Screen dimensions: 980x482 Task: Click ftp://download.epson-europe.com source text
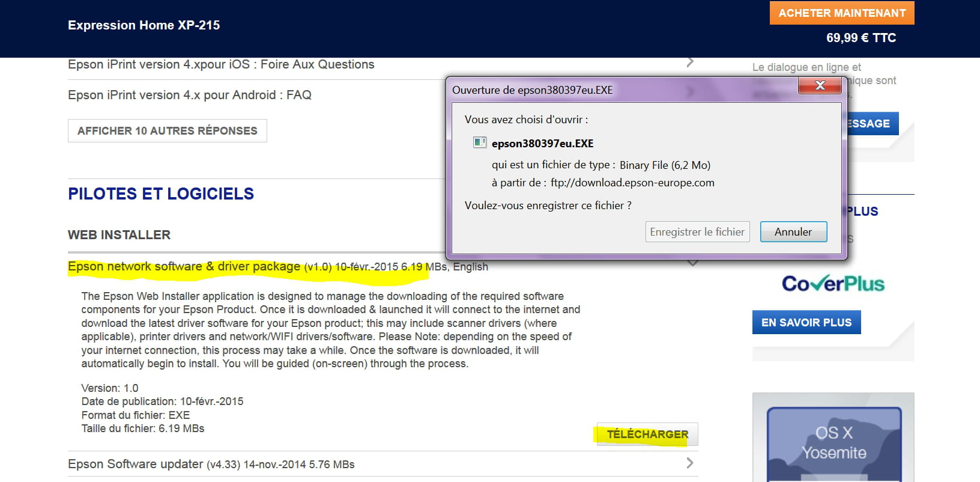(632, 183)
